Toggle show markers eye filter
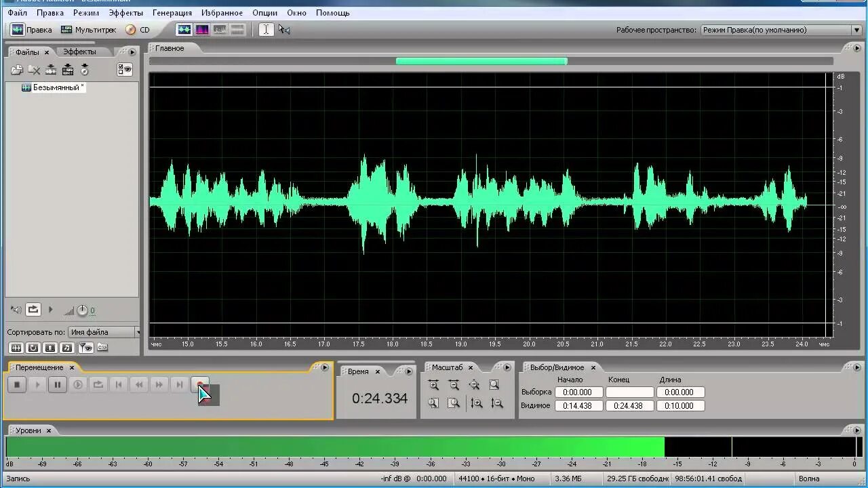The width and height of the screenshot is (868, 488). pyautogui.click(x=85, y=348)
